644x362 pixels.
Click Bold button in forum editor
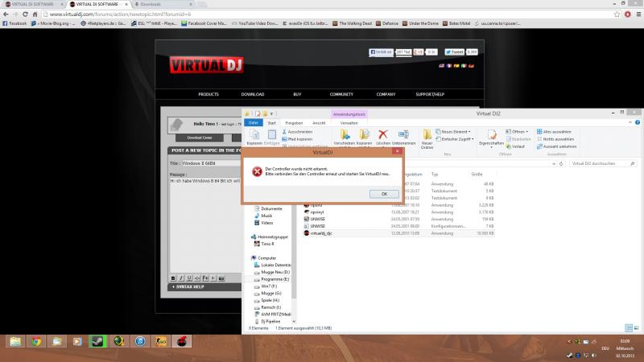pyautogui.click(x=173, y=278)
